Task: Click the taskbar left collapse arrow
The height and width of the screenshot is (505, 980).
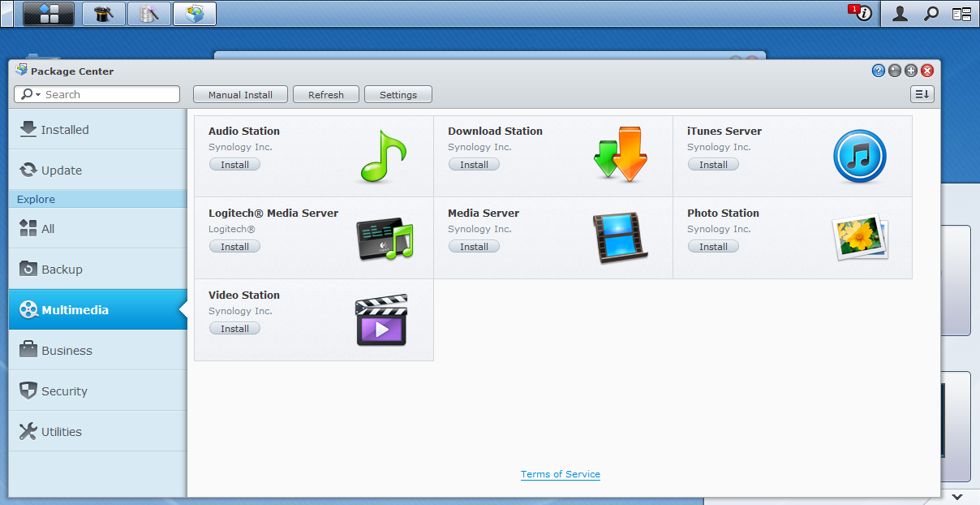Action: [x=7, y=13]
